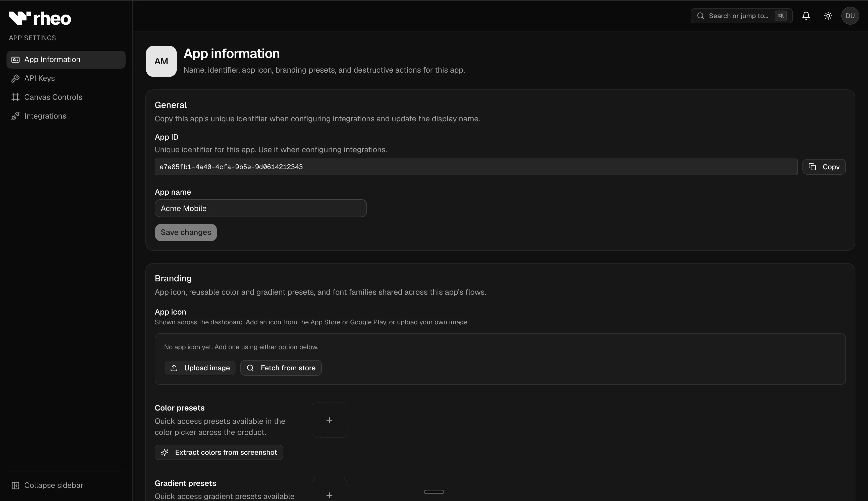Image resolution: width=868 pixels, height=501 pixels.
Task: Toggle the light/dark theme sun icon
Action: 828,16
